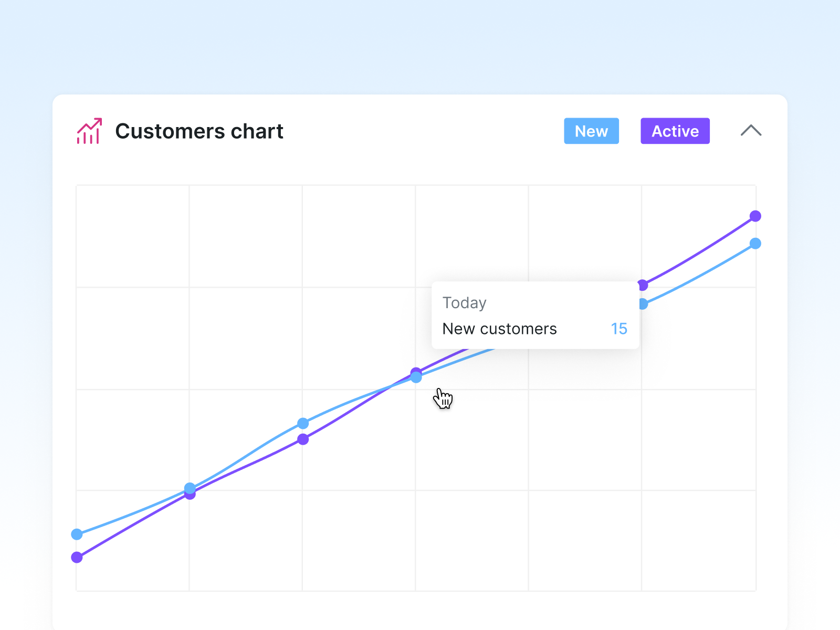Select the third blue data point
Viewport: 840px width, 630px height.
coord(303,423)
